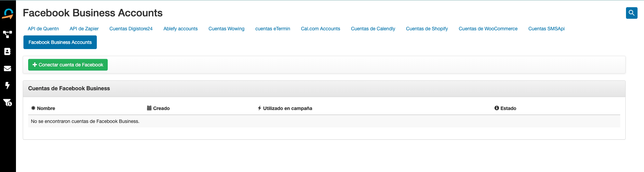Select the Cuentas Digistore24 tab
Screen dimensions: 644x172
point(131,29)
